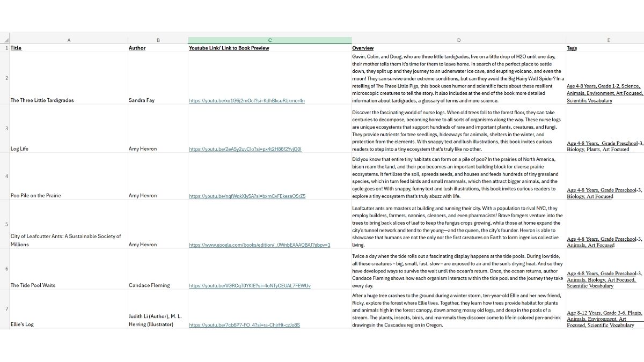Select the tags cell for Log Life

[x=604, y=146]
